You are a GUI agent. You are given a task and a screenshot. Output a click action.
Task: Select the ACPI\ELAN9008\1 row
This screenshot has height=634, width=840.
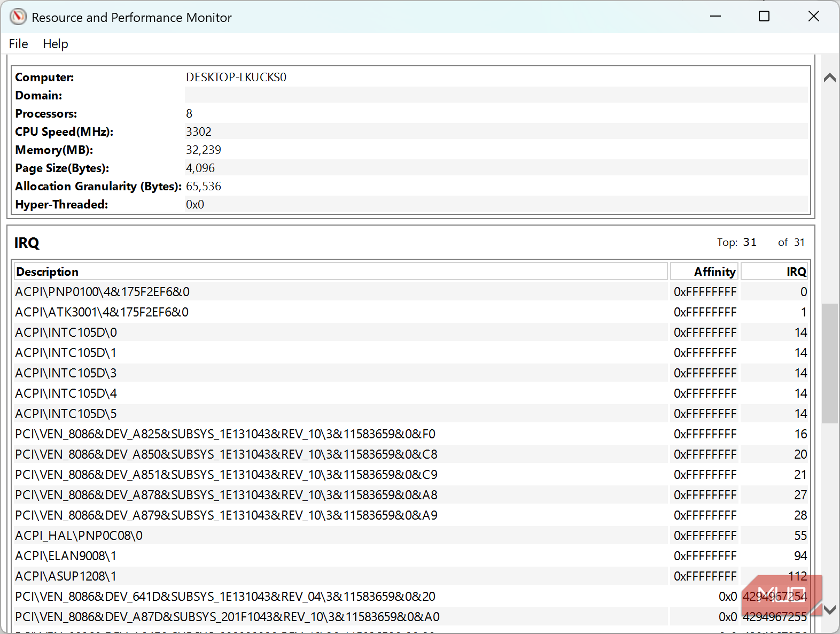pyautogui.click(x=411, y=556)
